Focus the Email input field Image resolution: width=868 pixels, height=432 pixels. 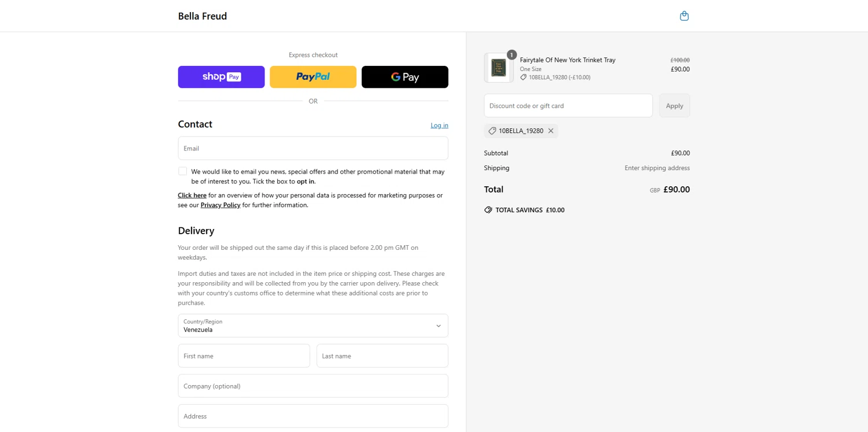[x=313, y=148]
